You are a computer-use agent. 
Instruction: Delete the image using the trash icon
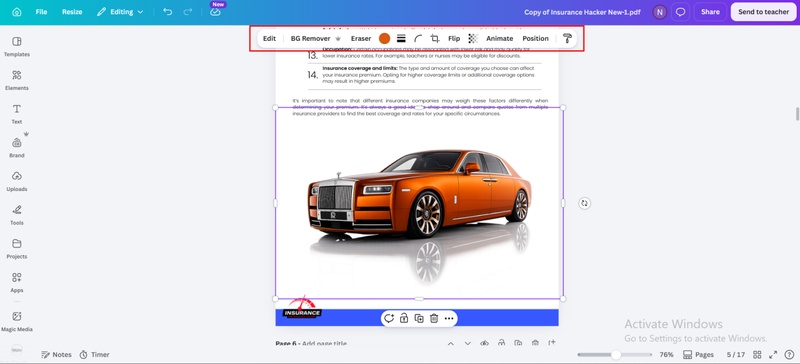(x=434, y=319)
